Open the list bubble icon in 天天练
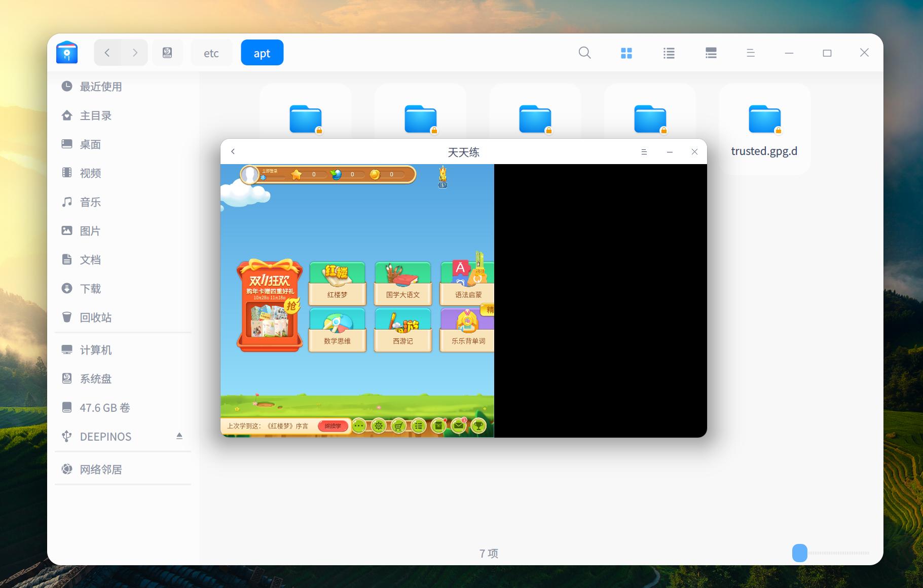Screen dimensions: 923x588 [x=419, y=426]
